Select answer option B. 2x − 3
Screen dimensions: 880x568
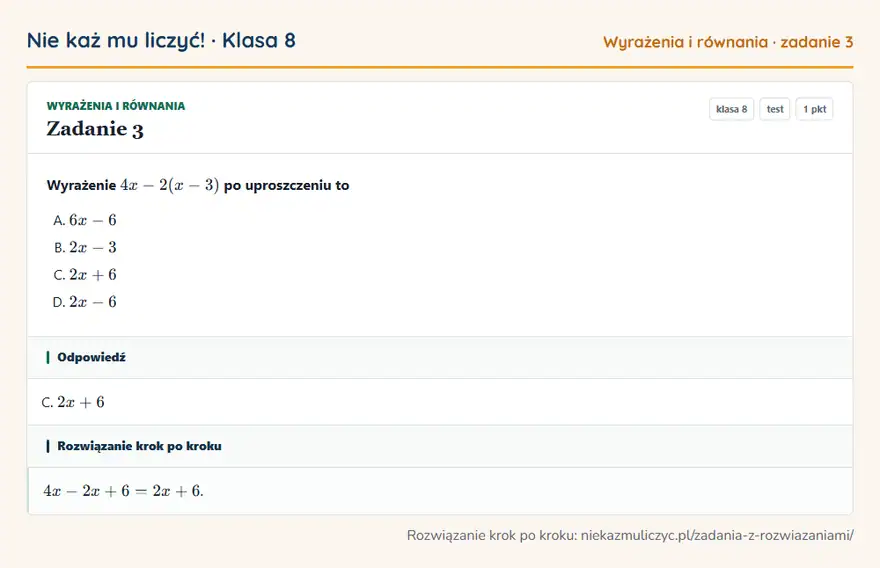pyautogui.click(x=85, y=248)
